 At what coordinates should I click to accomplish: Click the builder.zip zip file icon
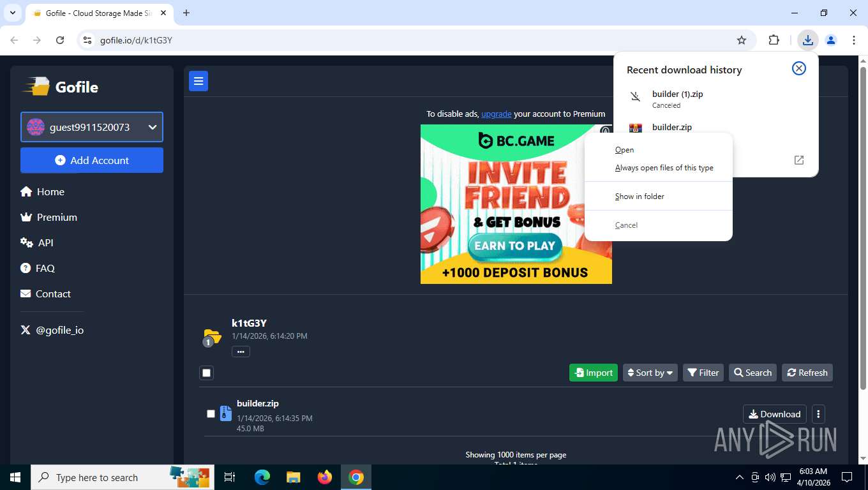[225, 413]
